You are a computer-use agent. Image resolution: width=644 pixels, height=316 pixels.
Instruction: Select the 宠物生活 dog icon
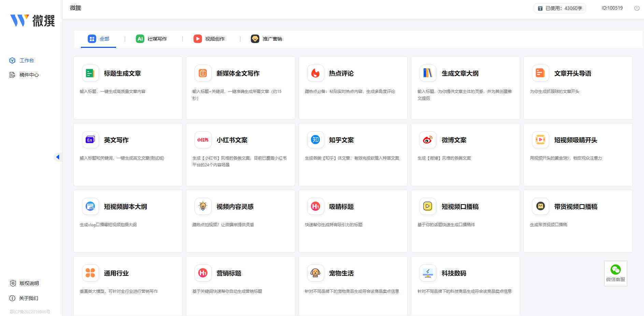[315, 273]
